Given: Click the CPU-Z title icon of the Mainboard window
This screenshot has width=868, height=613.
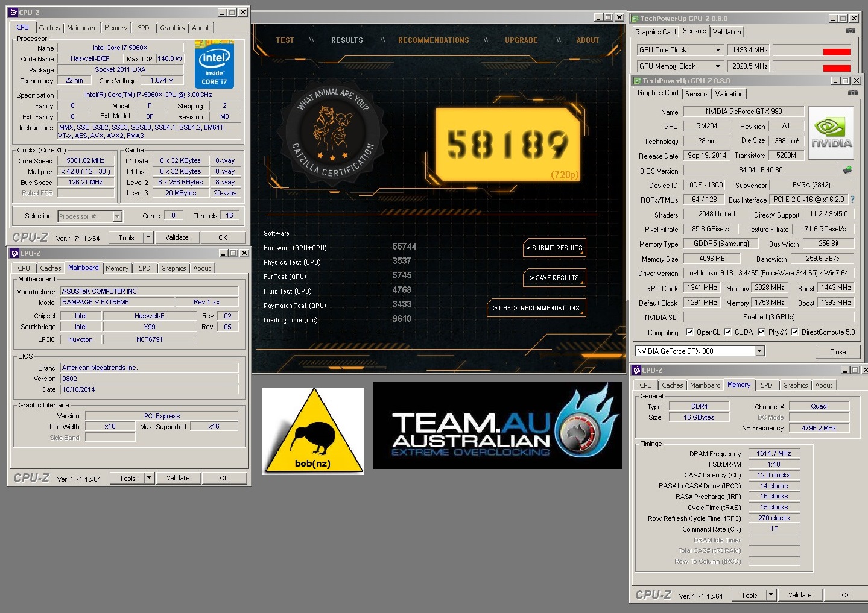Looking at the screenshot, I should (14, 253).
